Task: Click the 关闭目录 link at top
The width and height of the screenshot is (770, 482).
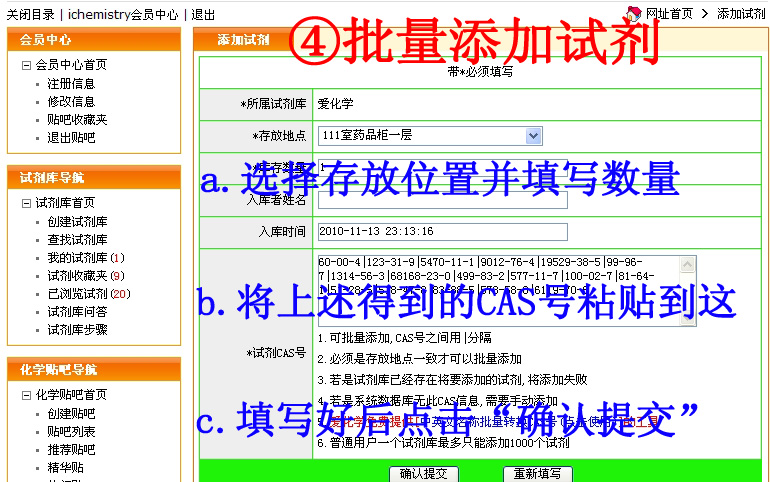Action: pyautogui.click(x=30, y=14)
